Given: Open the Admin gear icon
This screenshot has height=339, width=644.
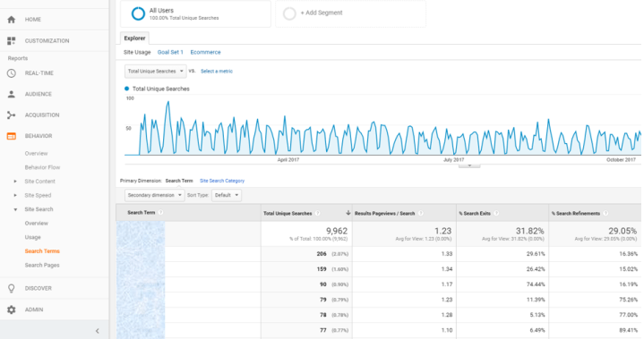Looking at the screenshot, I should point(12,309).
